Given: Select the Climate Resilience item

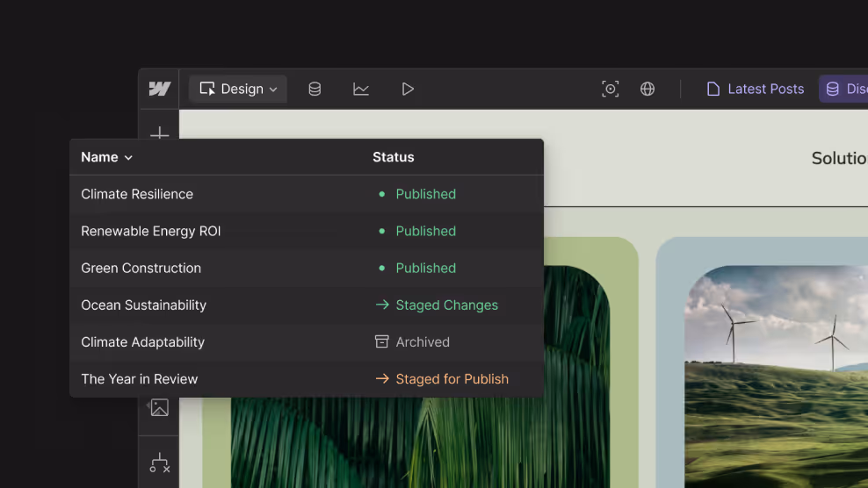Looking at the screenshot, I should click(x=137, y=194).
